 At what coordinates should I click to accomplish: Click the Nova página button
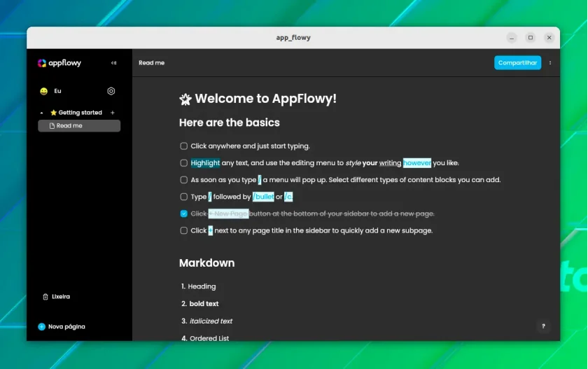point(62,326)
